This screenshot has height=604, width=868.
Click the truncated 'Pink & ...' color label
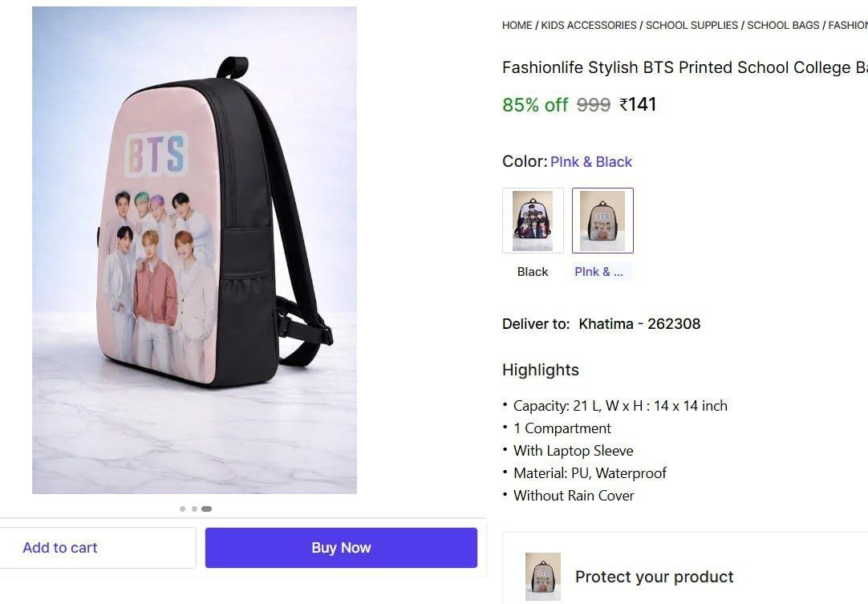pos(599,272)
